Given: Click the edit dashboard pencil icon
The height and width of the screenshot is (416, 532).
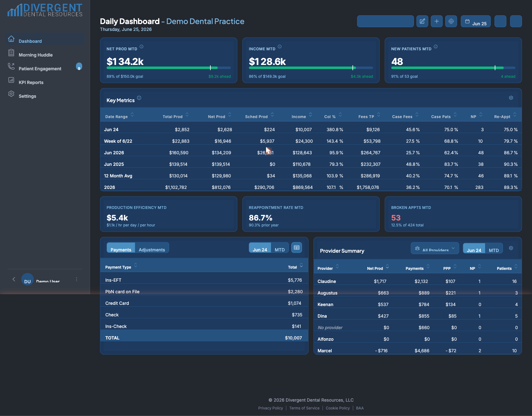Looking at the screenshot, I should 422,21.
